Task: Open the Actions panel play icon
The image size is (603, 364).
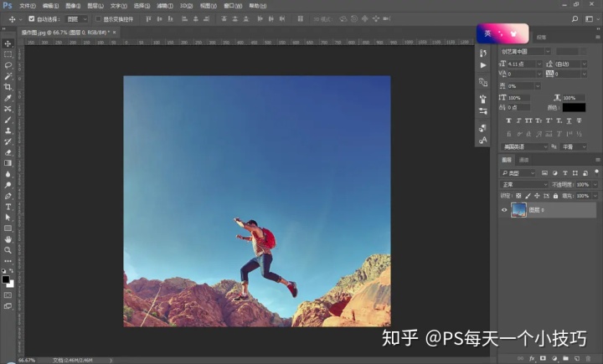Action: [483, 65]
